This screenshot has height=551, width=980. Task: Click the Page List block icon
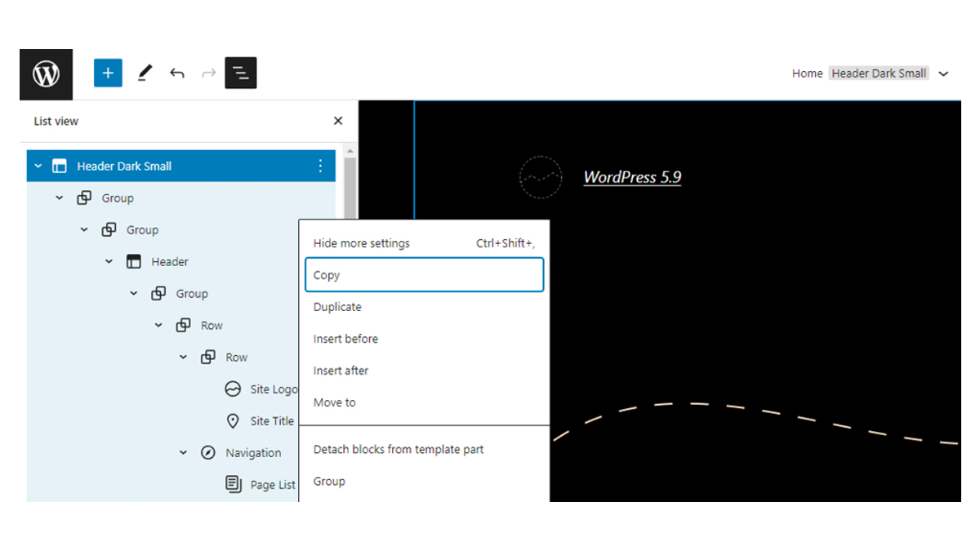click(x=233, y=484)
